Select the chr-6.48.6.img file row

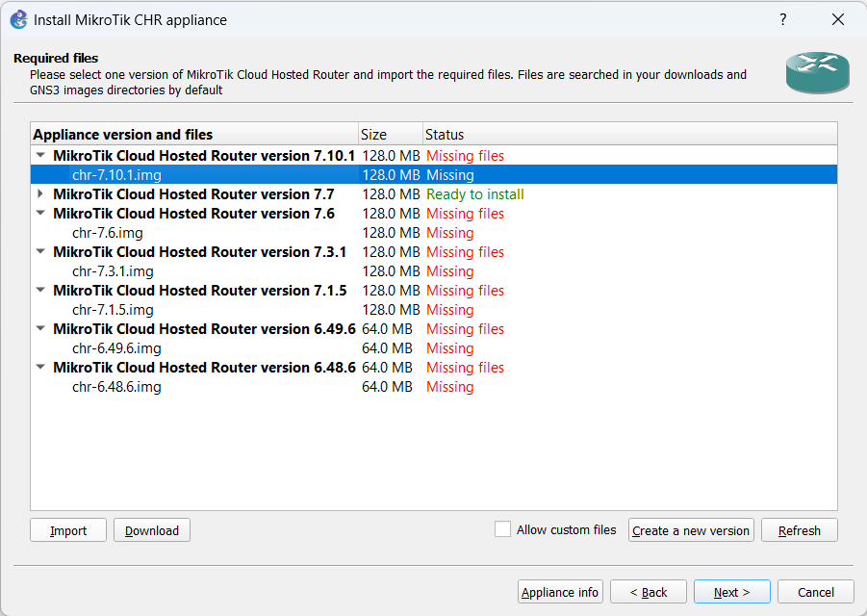click(434, 387)
